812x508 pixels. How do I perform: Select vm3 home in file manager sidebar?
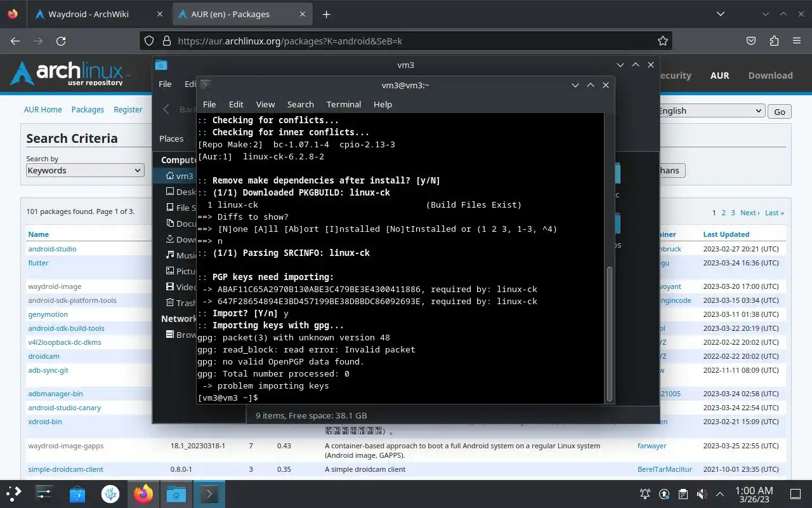click(179, 176)
